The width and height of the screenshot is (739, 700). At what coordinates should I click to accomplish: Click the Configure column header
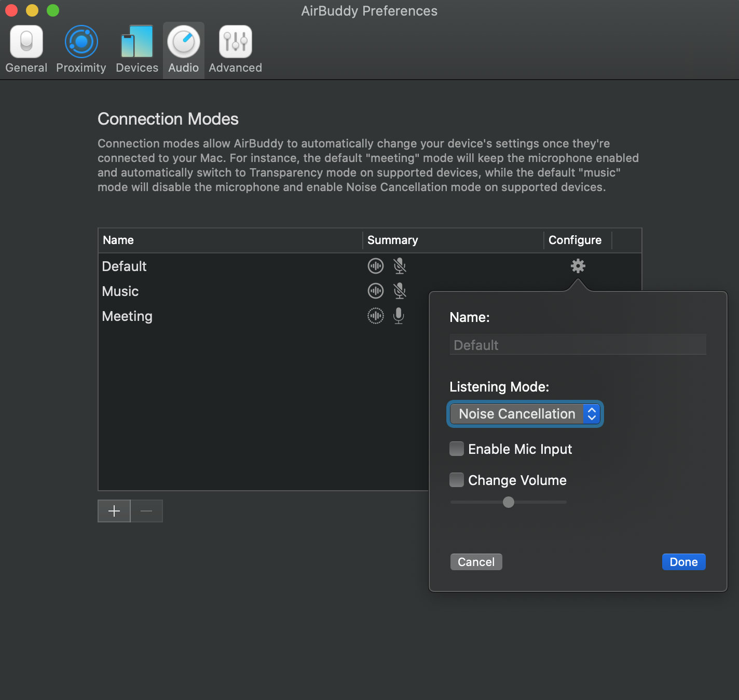click(x=578, y=240)
